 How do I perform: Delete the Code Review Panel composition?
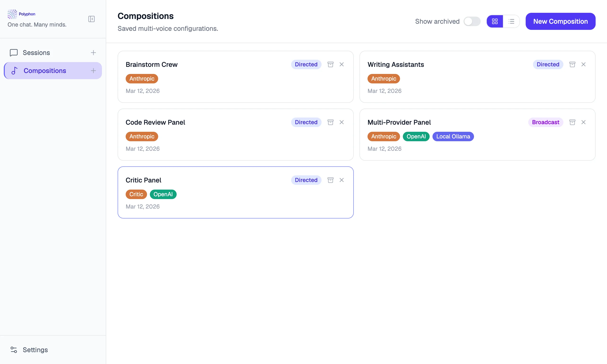tap(341, 122)
